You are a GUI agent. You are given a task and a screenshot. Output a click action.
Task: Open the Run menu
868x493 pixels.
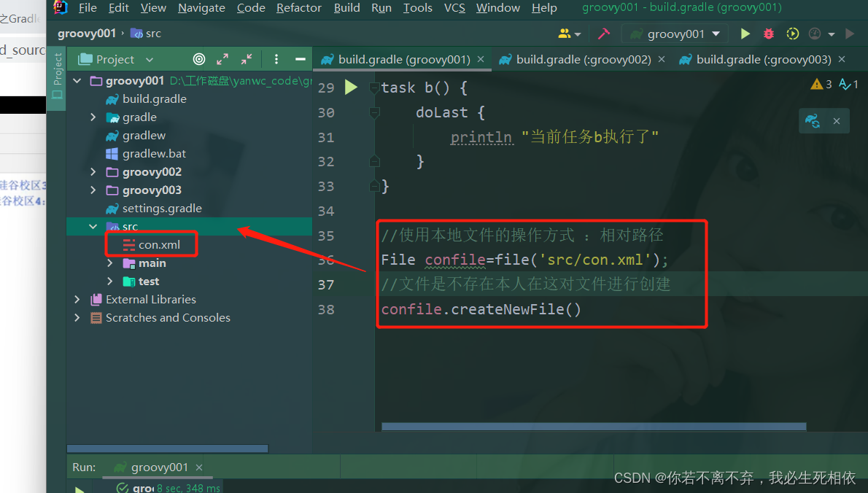point(381,8)
